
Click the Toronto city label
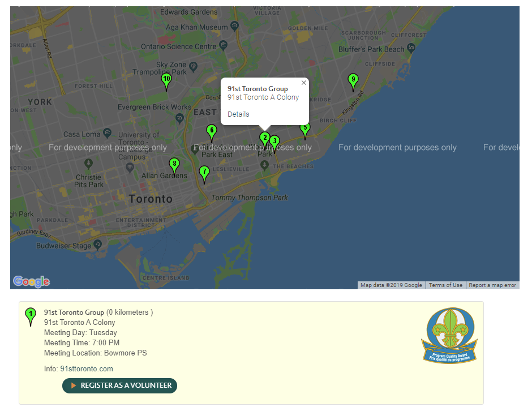(x=151, y=199)
